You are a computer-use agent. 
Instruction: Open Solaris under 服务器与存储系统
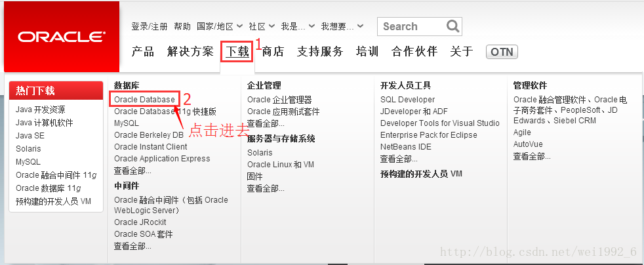click(x=260, y=152)
